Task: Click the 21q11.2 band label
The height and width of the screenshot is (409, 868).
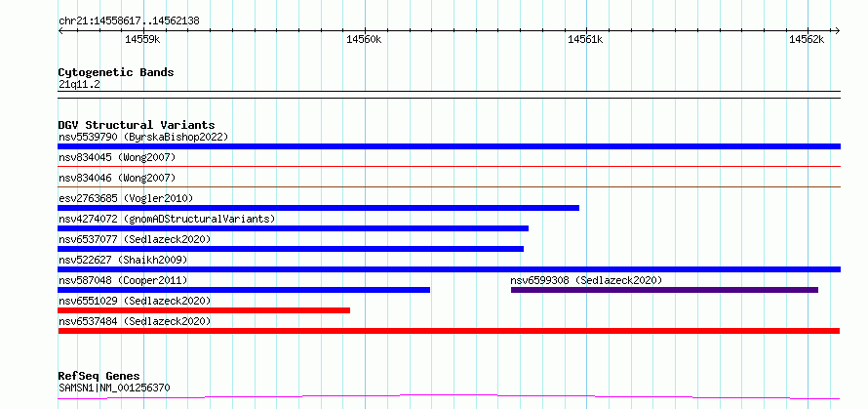Action: (x=79, y=85)
